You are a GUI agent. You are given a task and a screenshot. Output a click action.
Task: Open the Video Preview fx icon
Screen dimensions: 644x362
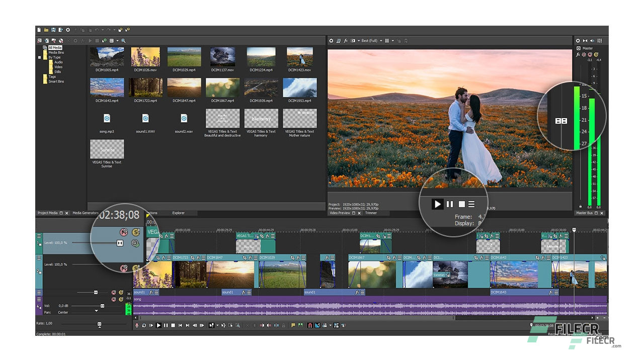(x=346, y=41)
